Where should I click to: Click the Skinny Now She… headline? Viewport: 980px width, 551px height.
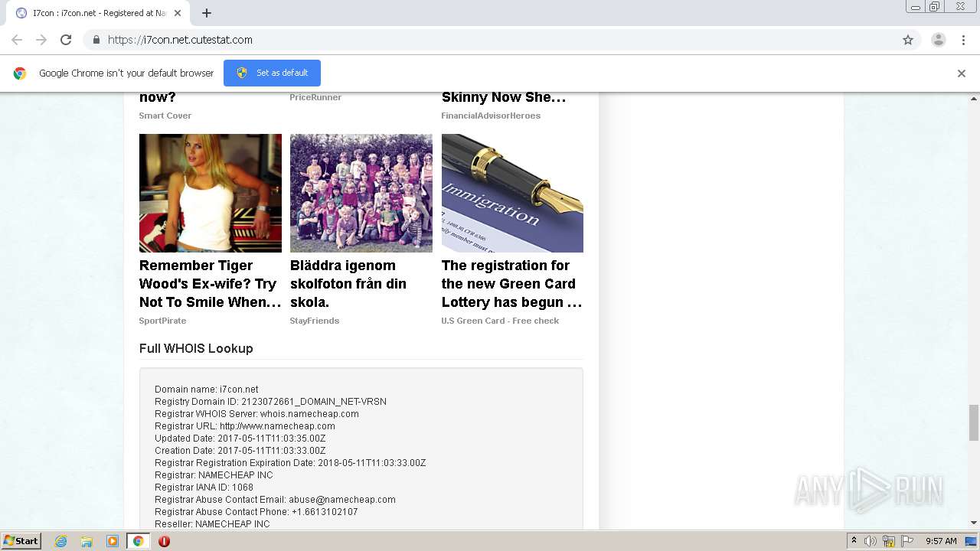click(504, 97)
